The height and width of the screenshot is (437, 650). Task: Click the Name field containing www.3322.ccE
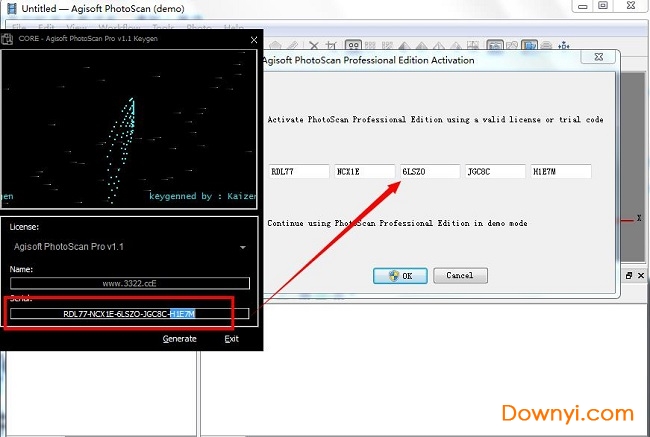[x=129, y=284]
